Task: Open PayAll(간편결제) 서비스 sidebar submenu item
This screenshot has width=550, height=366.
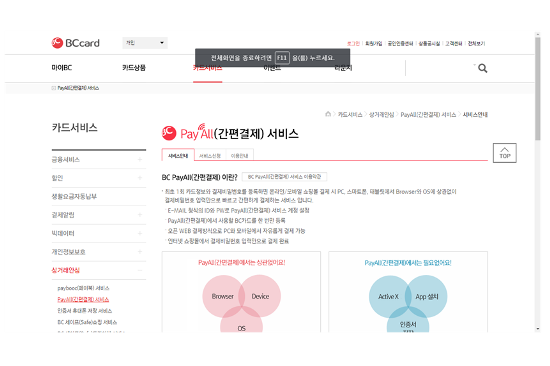Action: pos(83,299)
